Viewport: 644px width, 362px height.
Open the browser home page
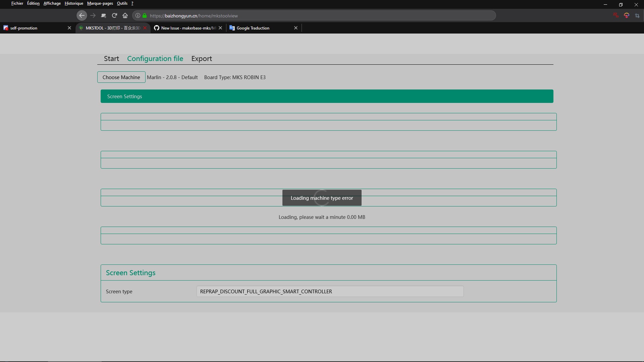coord(125,15)
